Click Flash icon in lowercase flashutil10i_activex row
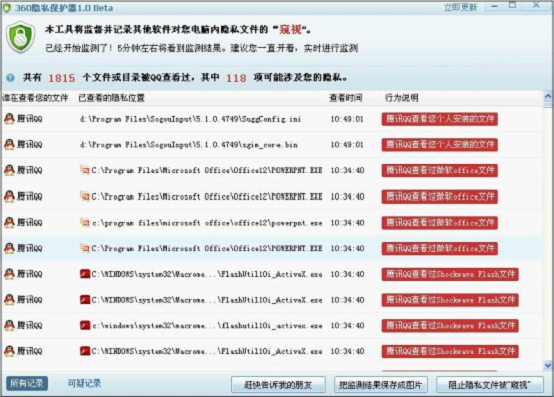 click(85, 325)
